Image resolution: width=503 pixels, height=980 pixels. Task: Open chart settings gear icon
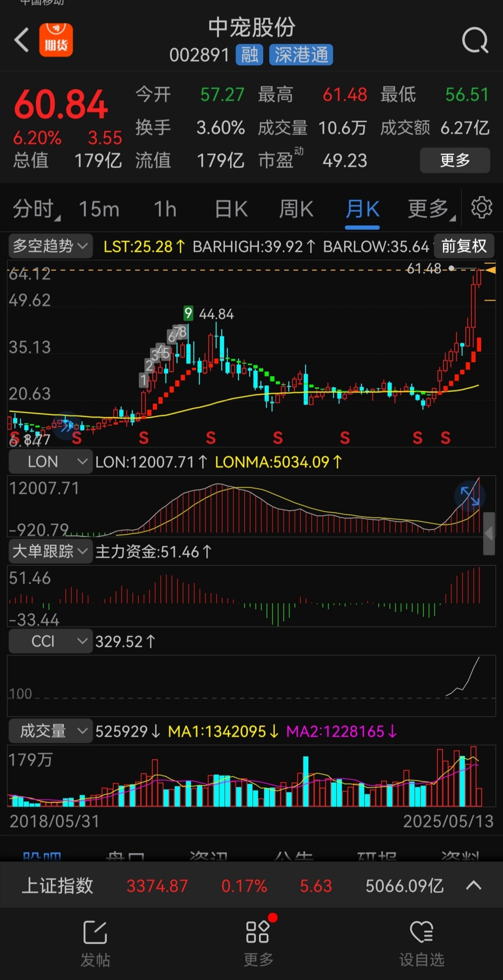tap(482, 208)
